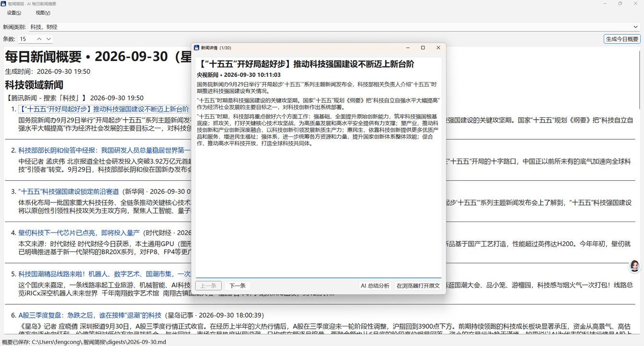Click the 条数 value field showing 15
The height and width of the screenshot is (346, 644).
tap(26, 39)
